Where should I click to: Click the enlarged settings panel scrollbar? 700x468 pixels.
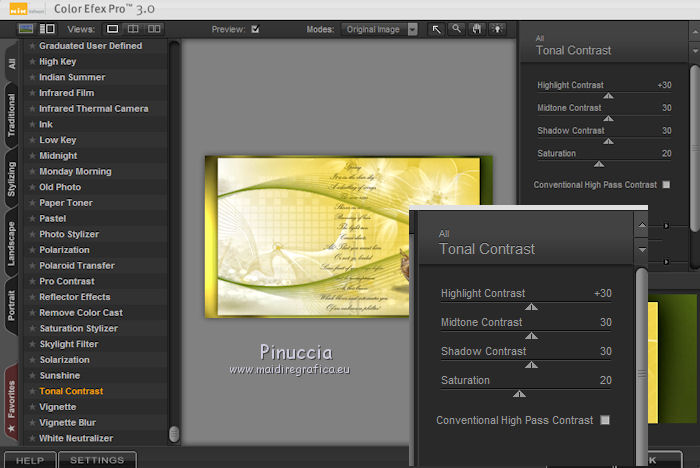point(642,366)
